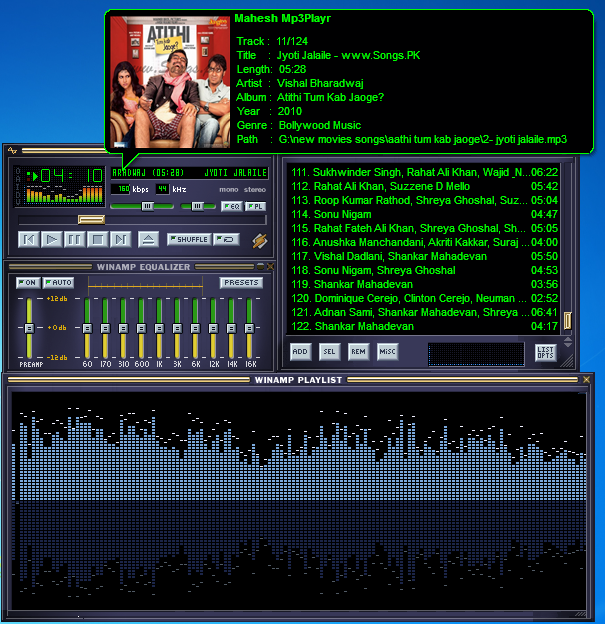Viewport: 607px width, 625px height.
Task: Select track 112 Rahat Ali Khan, Suzzene D Mello
Action: pyautogui.click(x=424, y=187)
